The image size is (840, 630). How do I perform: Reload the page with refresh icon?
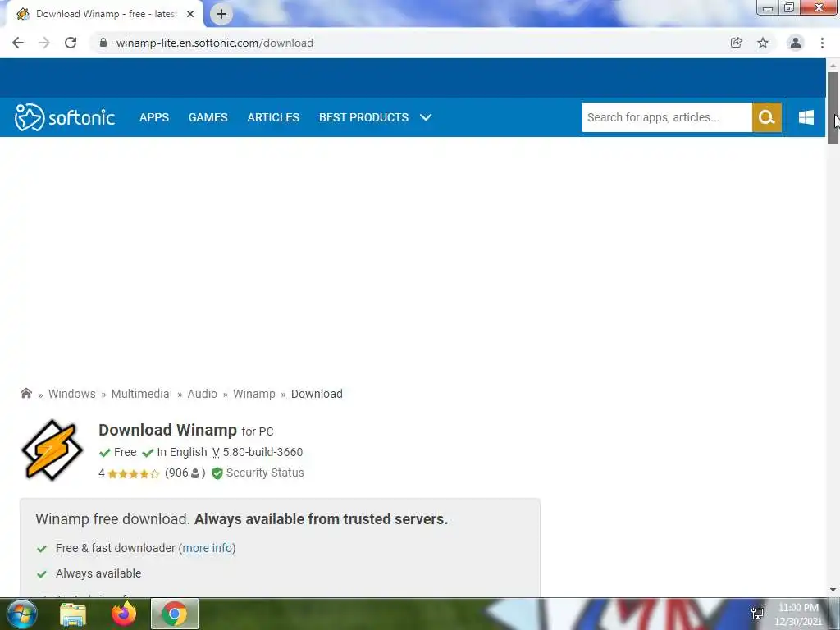coord(71,43)
